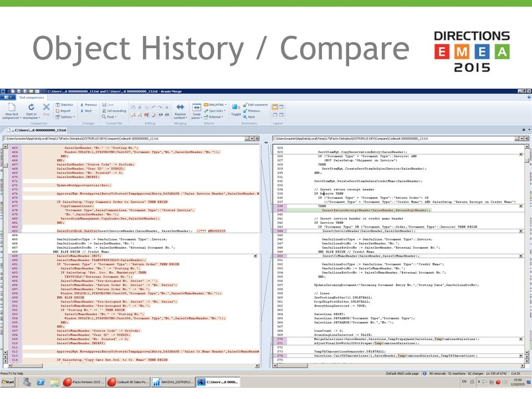Screen dimensions: 532x399
Task: Click left file path field
Action: pyautogui.click(x=124, y=139)
